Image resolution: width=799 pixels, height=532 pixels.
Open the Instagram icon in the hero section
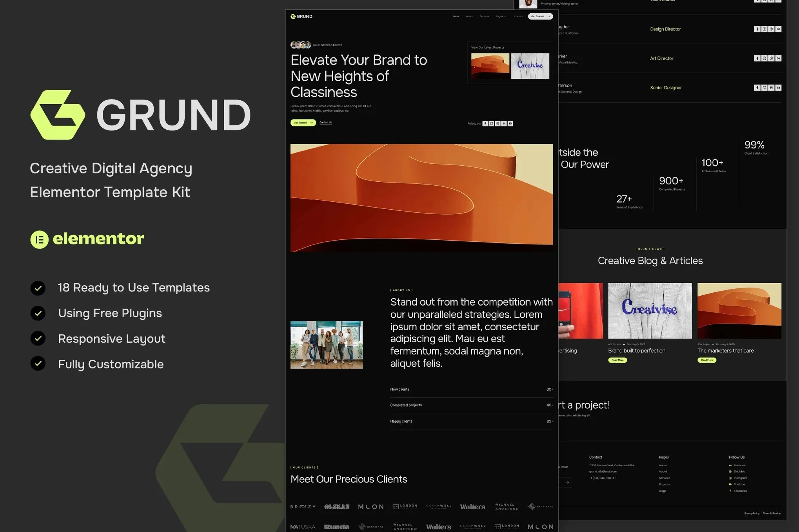pos(491,123)
